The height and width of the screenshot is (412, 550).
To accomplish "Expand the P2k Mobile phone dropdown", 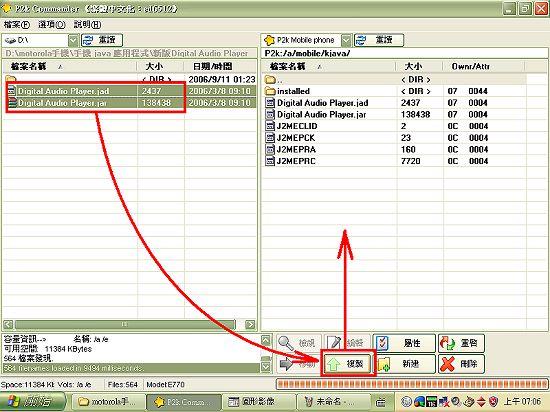I will click(346, 40).
